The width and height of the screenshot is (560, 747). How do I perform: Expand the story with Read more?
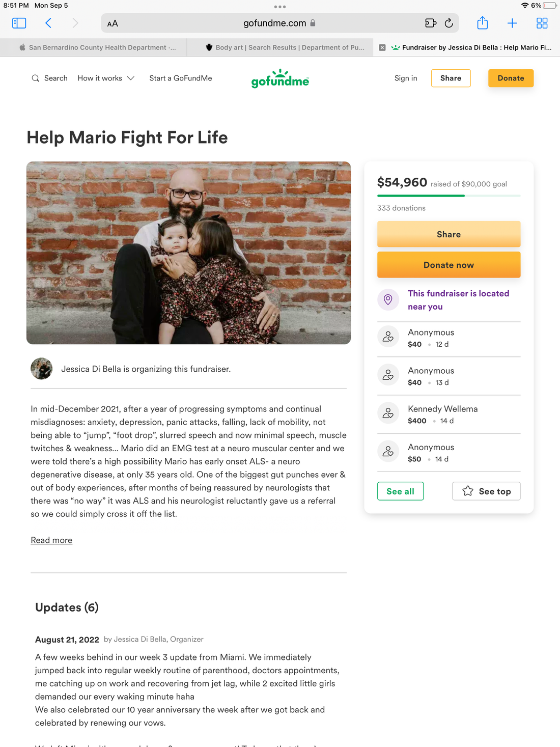[51, 540]
